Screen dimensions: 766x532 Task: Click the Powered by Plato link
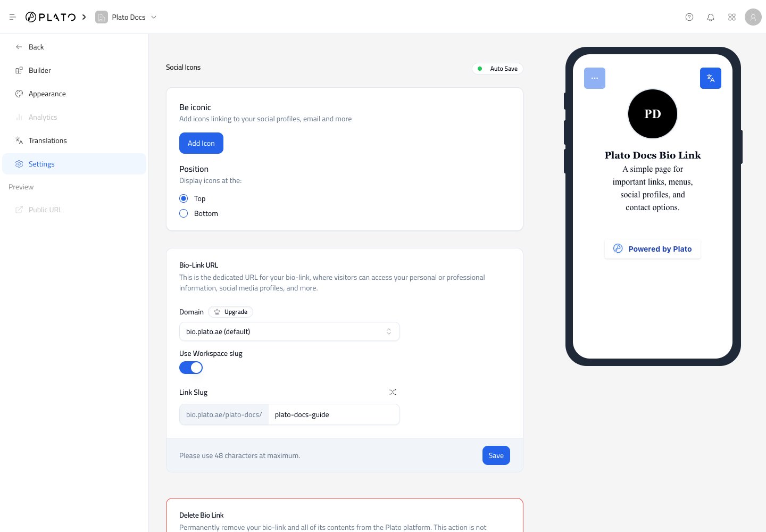(x=653, y=249)
